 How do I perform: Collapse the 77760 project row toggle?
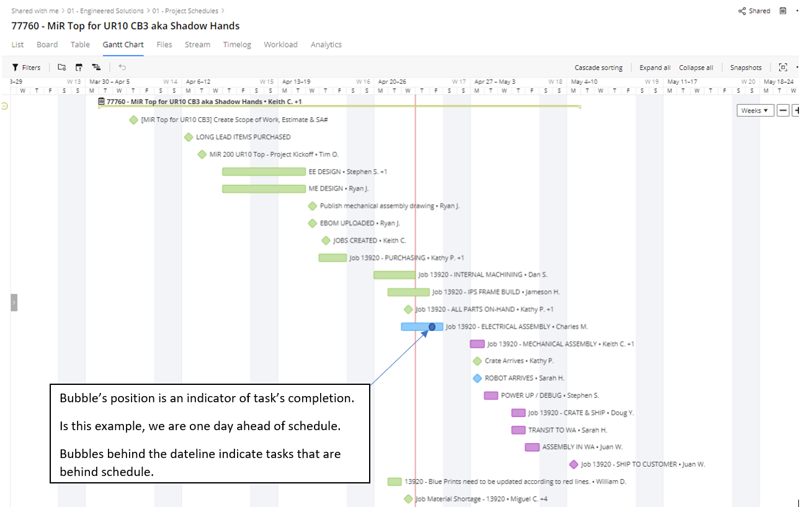[5, 106]
